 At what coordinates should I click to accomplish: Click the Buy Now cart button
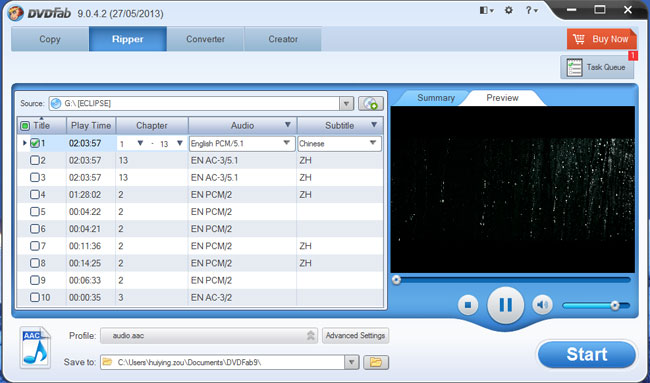[x=601, y=39]
